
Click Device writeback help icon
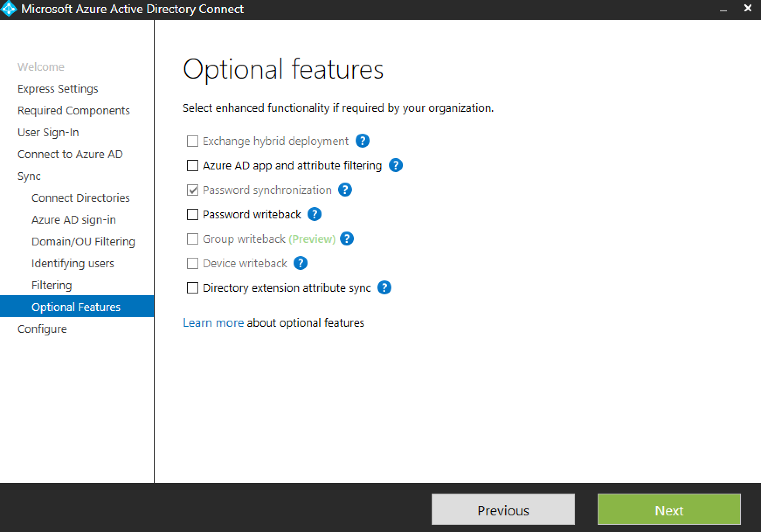coord(300,263)
